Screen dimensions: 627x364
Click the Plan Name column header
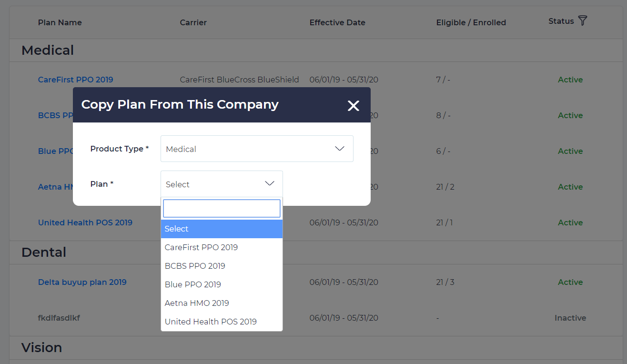click(x=60, y=22)
